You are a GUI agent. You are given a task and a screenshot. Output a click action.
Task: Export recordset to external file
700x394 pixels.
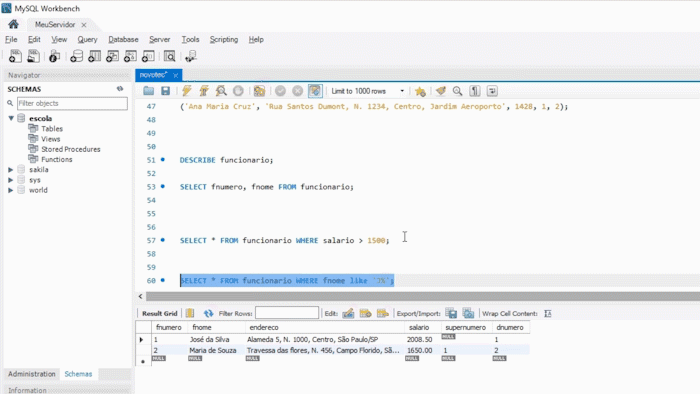click(x=451, y=313)
